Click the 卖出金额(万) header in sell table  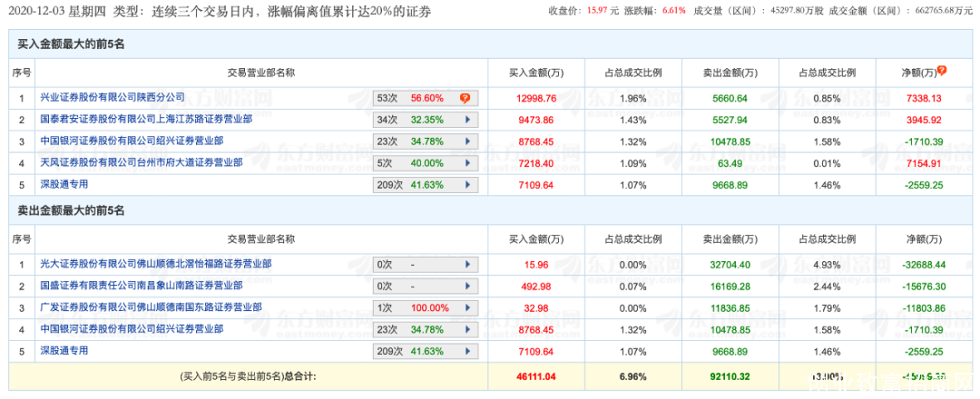[x=730, y=239]
